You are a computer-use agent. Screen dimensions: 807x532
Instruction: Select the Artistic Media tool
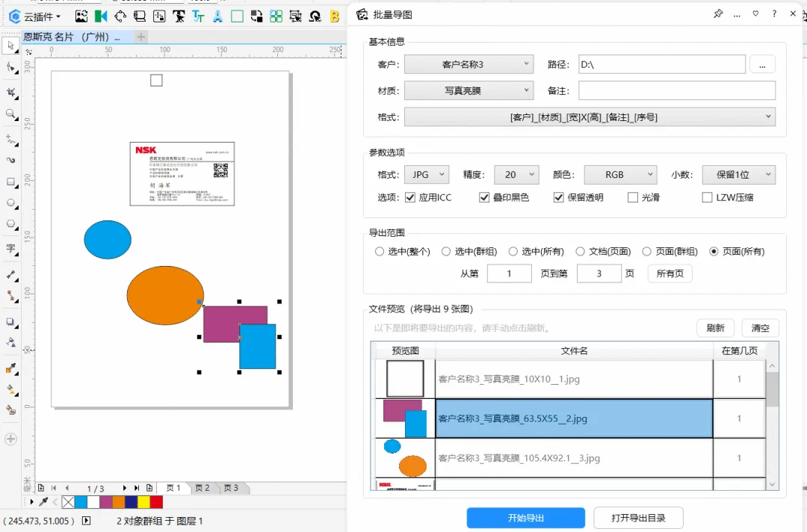point(10,160)
